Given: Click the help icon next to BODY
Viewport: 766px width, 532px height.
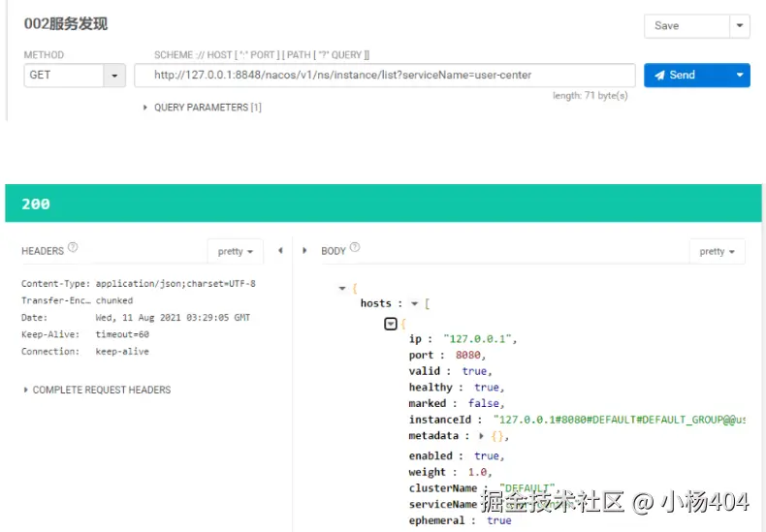Looking at the screenshot, I should (x=355, y=247).
